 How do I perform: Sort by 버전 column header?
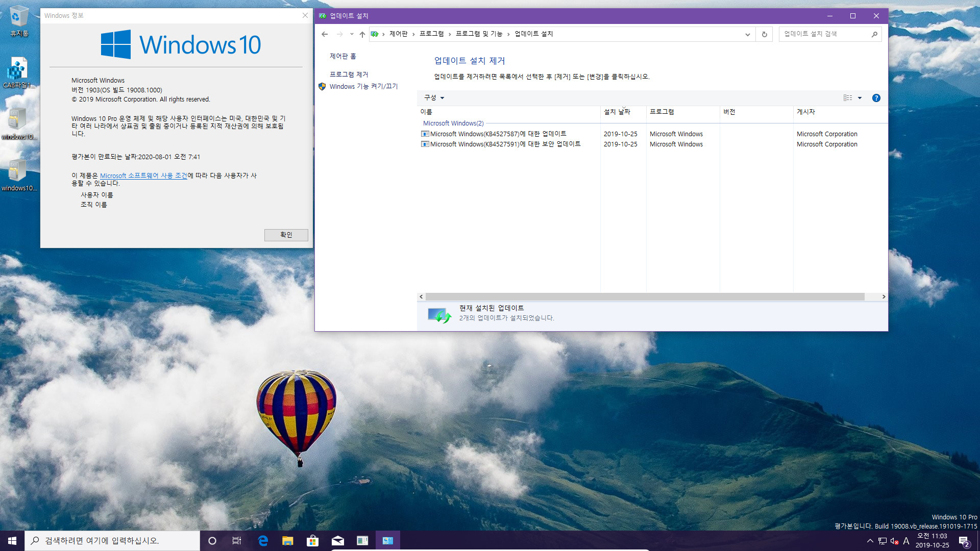[756, 112]
